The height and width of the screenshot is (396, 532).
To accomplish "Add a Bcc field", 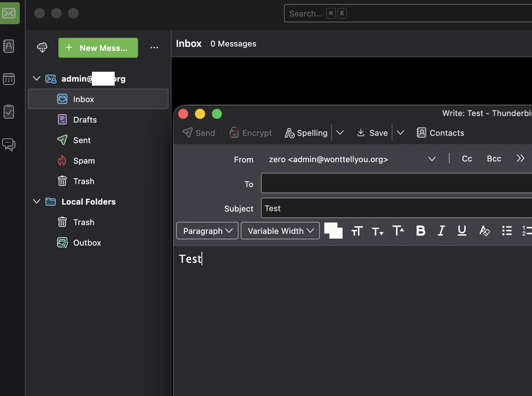I will coord(494,158).
